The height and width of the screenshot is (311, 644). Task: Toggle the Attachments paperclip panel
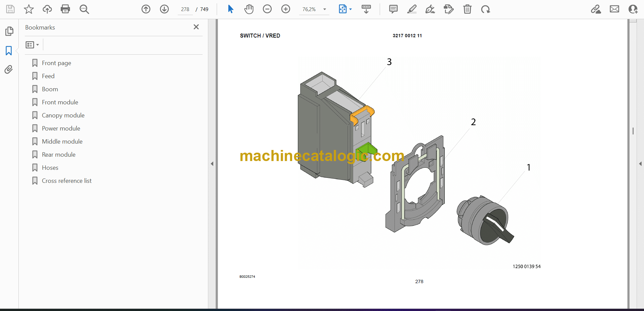coord(9,69)
